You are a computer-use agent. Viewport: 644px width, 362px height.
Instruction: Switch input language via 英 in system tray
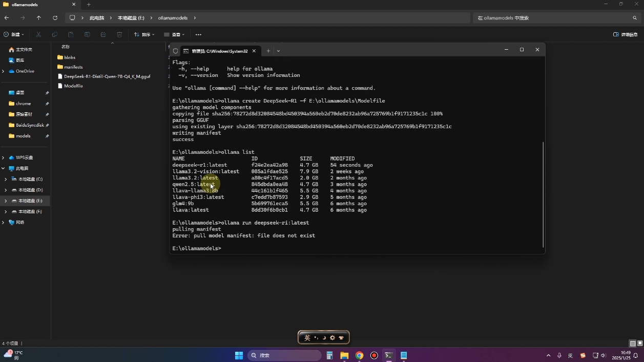click(570, 355)
